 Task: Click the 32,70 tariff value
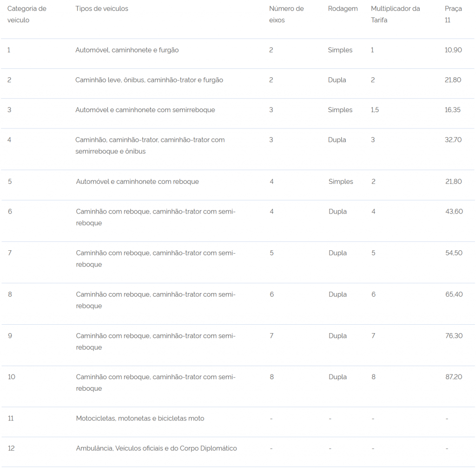click(x=453, y=140)
